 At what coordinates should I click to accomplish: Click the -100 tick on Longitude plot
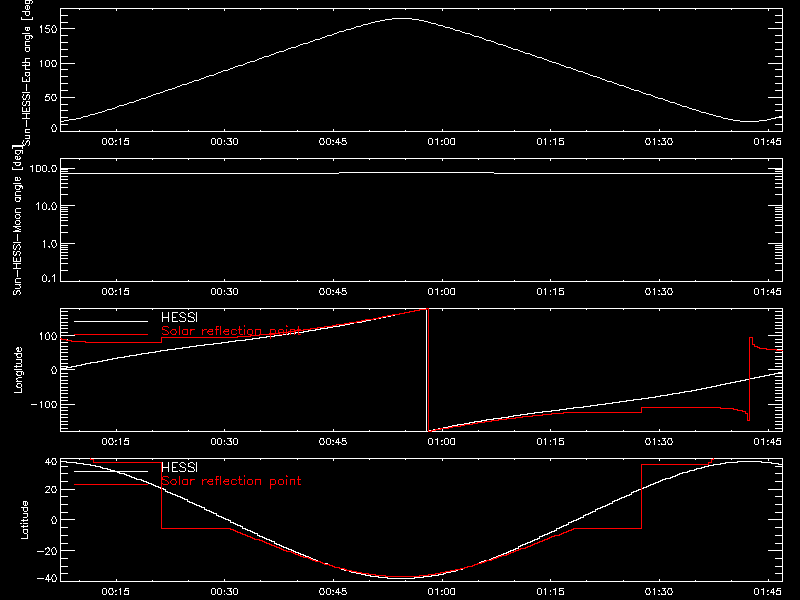(x=44, y=404)
